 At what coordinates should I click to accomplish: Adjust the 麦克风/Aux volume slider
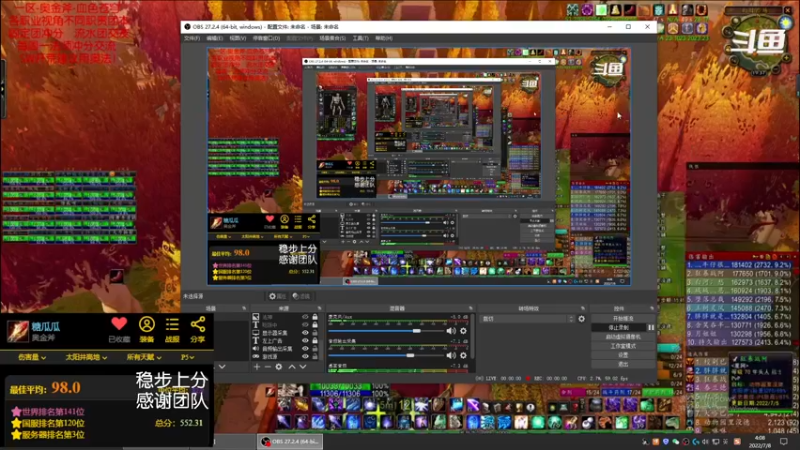click(386, 331)
